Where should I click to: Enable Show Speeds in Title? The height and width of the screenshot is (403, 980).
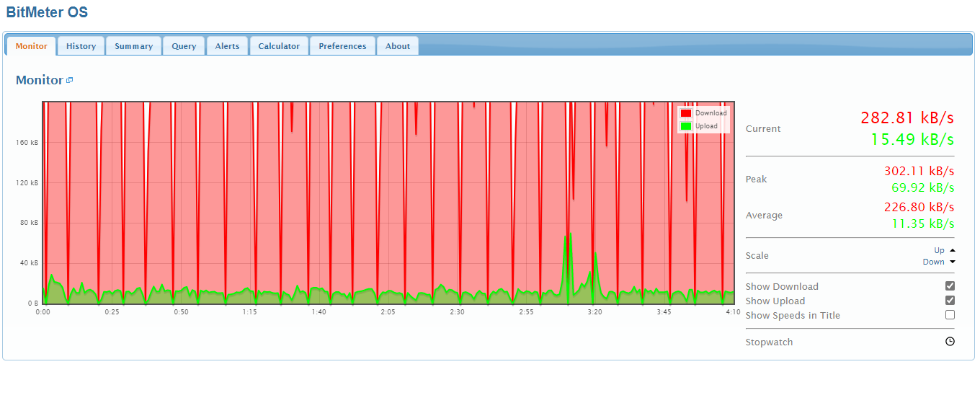click(950, 315)
